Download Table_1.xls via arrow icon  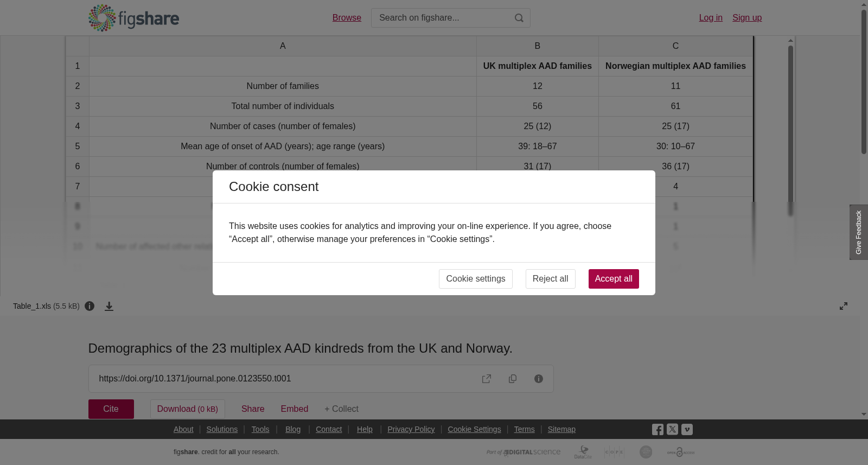(x=109, y=306)
